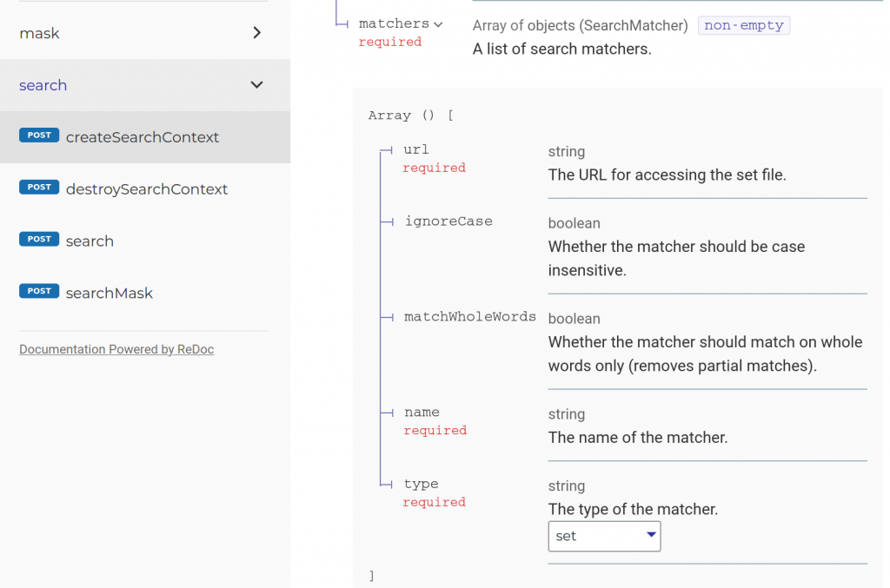Click POST badge beside createSearchContext
The height and width of the screenshot is (588, 890).
tap(39, 135)
